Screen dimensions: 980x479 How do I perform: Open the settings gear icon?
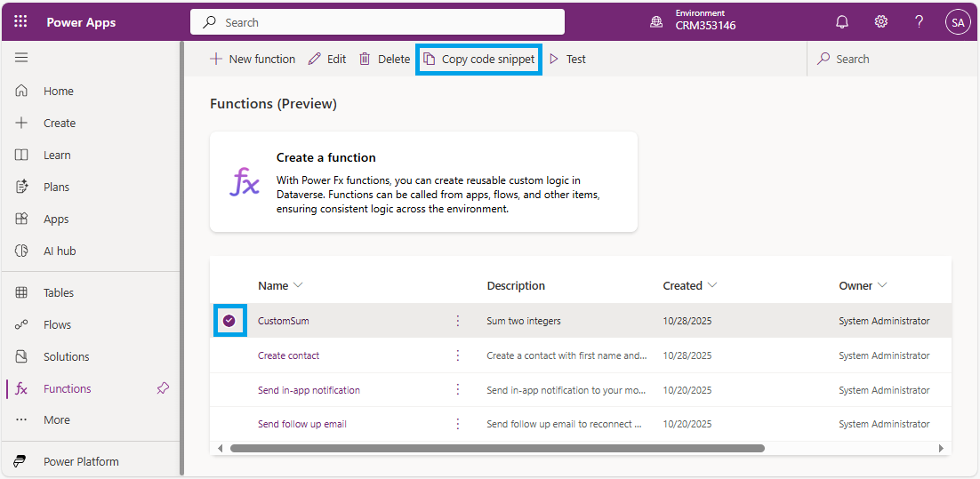tap(880, 22)
